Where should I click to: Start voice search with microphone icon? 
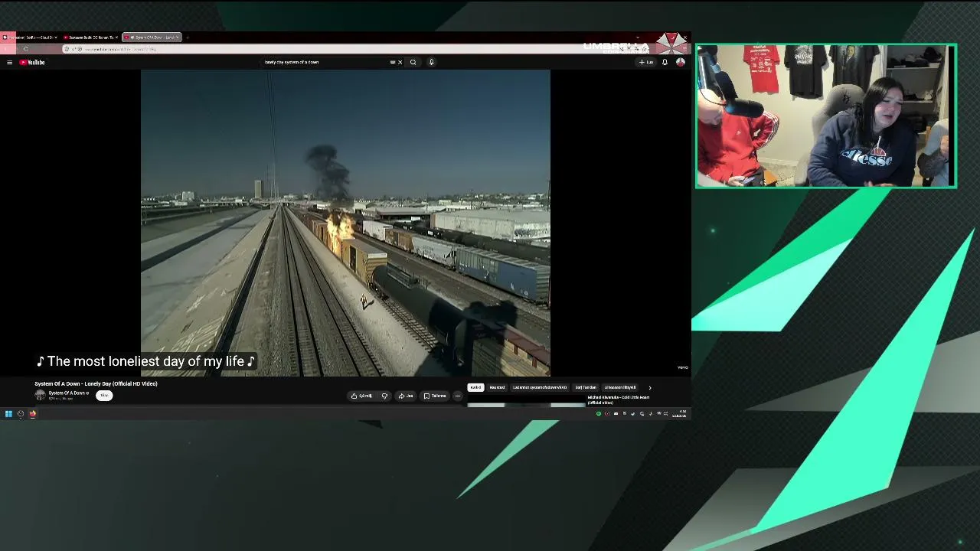tap(431, 62)
